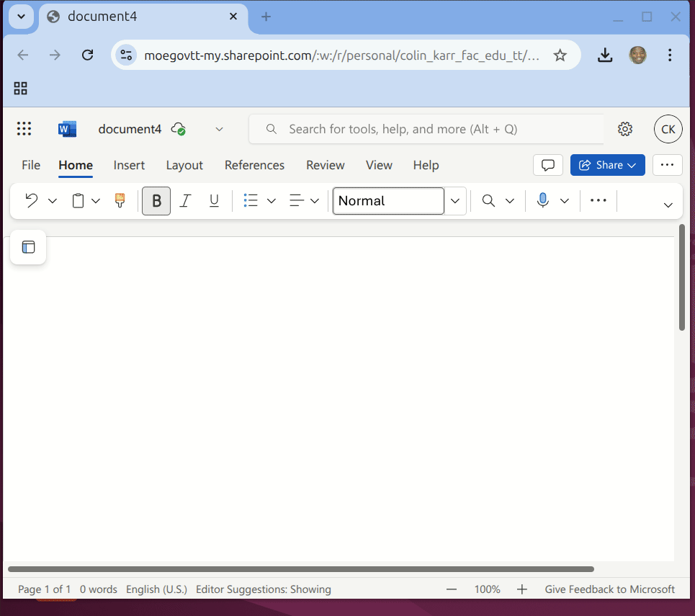Toggle Italic formatting
Image resolution: width=695 pixels, height=616 pixels.
pos(185,201)
